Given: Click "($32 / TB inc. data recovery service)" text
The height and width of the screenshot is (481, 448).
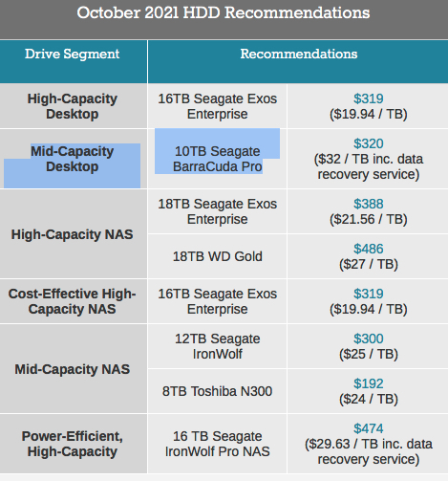Looking at the screenshot, I should tap(369, 166).
